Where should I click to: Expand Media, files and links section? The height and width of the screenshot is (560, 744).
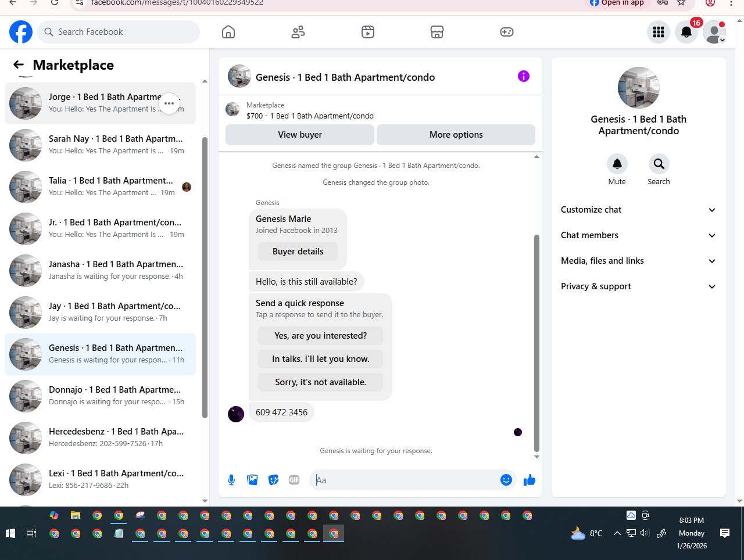tap(638, 261)
